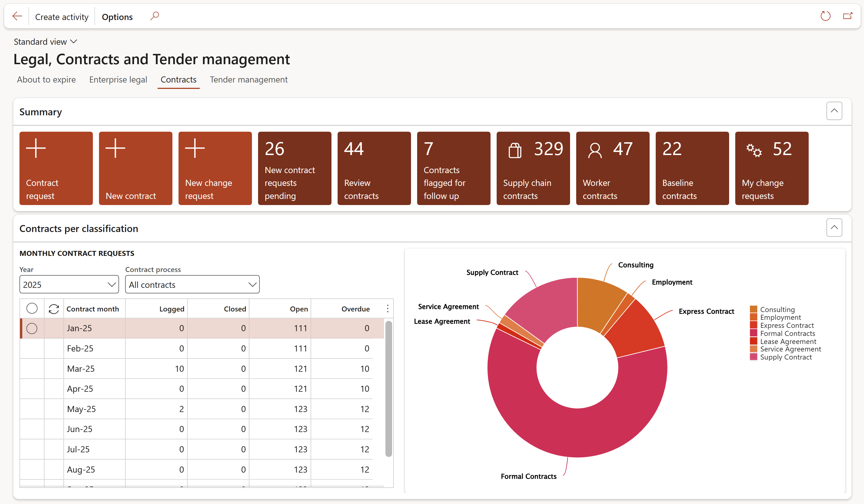The image size is (864, 504).
Task: Click the refresh page icon
Action: (x=825, y=16)
